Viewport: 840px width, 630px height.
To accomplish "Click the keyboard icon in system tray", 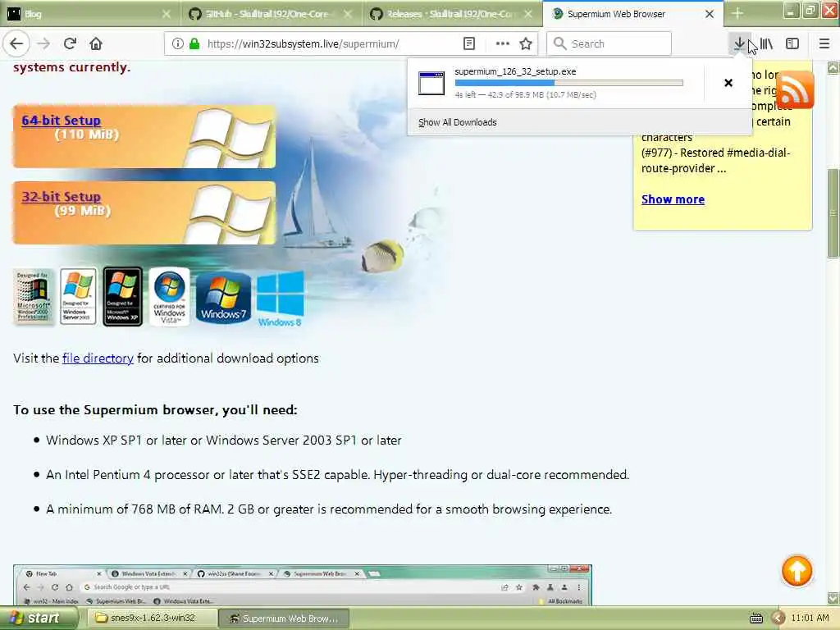I will (x=756, y=619).
